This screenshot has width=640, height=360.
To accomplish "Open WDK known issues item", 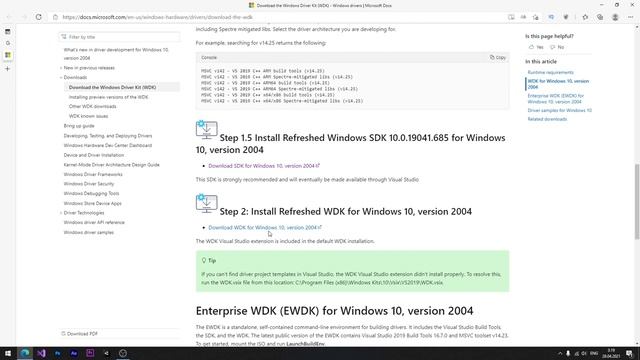I will [88, 116].
